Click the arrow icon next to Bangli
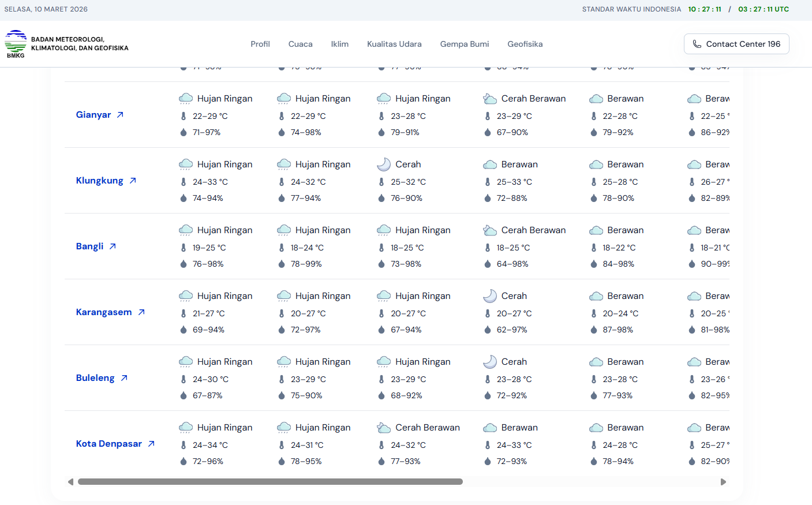The image size is (812, 505). [113, 246]
